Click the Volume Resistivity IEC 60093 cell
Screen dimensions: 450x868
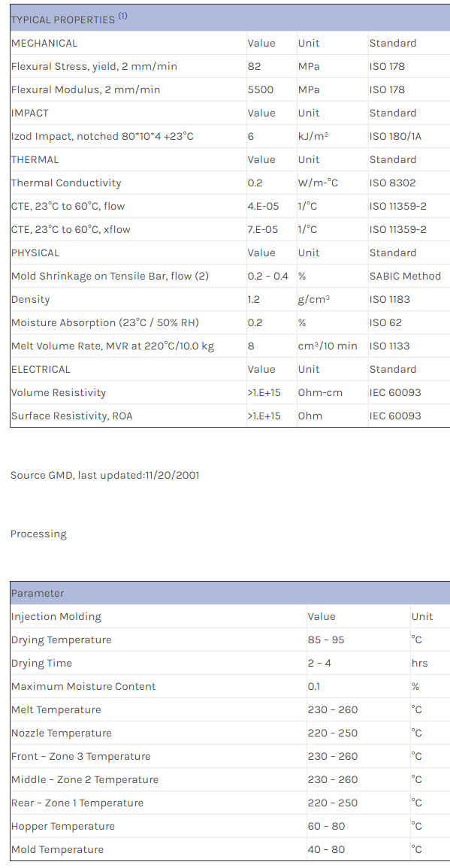[x=395, y=392]
